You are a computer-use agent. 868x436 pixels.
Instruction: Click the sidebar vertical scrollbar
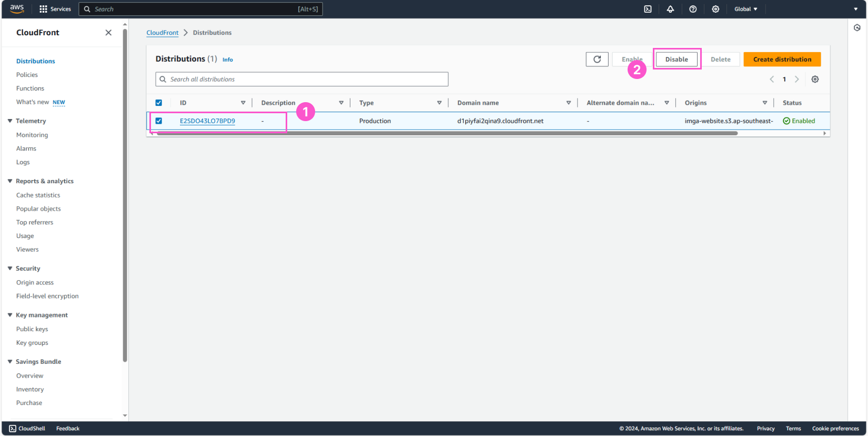[125, 195]
